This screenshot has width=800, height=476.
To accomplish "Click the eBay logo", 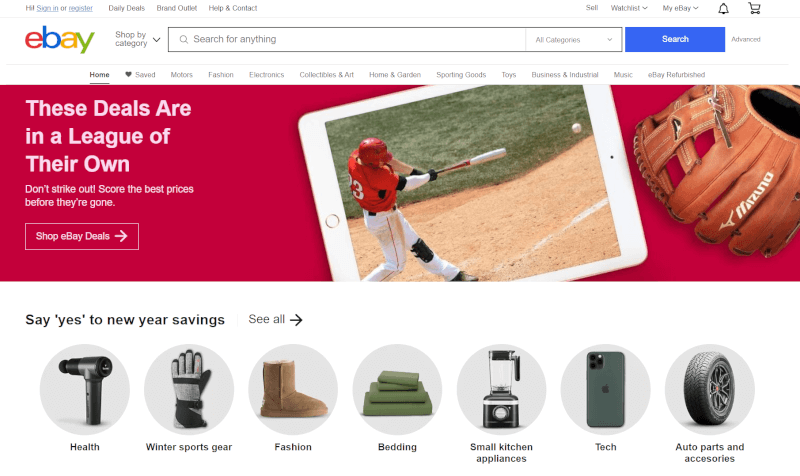I will coord(60,39).
